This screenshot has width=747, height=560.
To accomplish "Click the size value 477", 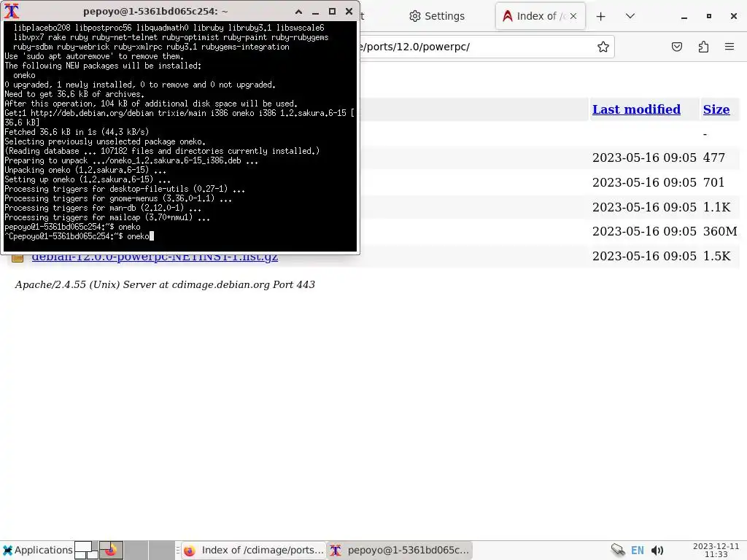I will [x=714, y=157].
